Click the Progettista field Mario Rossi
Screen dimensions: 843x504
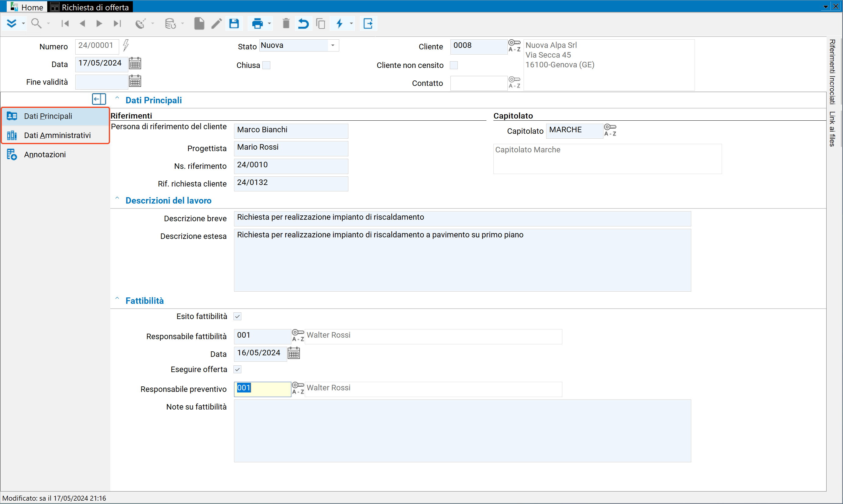(x=291, y=148)
